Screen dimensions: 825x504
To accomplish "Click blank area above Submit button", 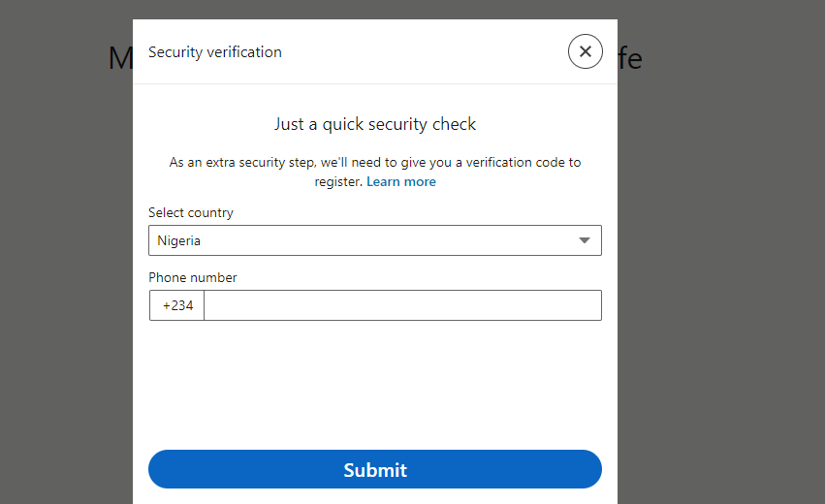I will pos(375,384).
